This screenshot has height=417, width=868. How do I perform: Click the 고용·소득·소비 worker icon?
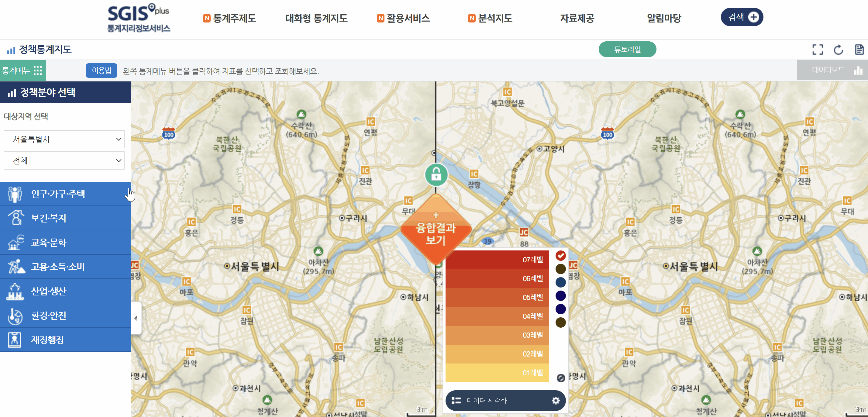point(16,267)
